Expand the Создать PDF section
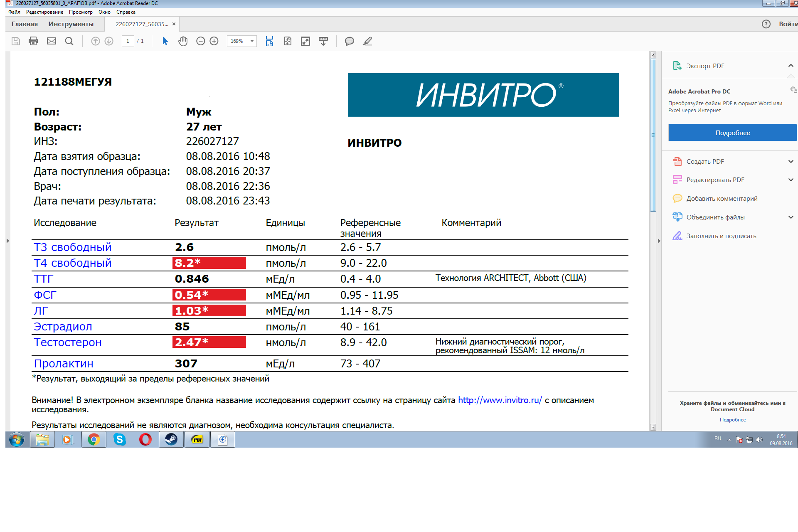 (791, 162)
